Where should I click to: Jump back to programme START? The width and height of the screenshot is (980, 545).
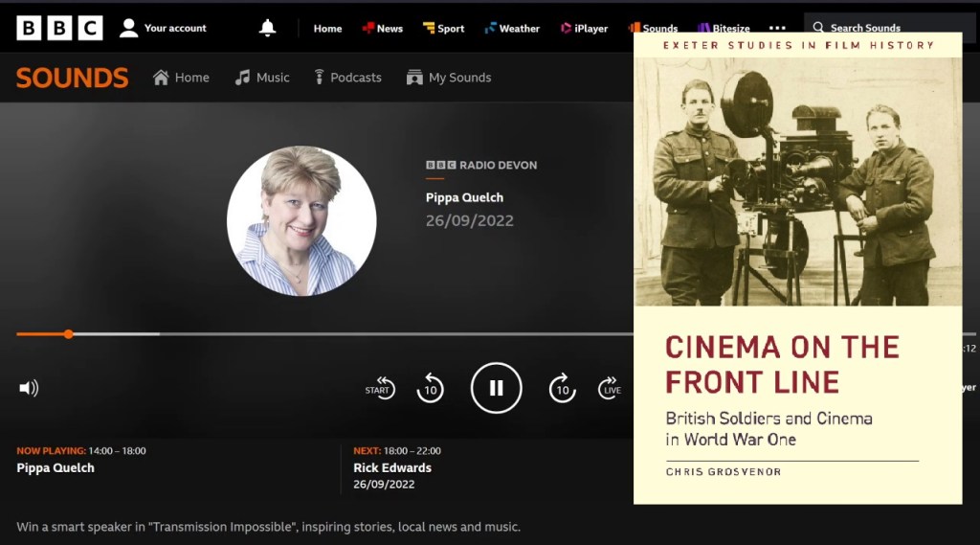tap(381, 389)
